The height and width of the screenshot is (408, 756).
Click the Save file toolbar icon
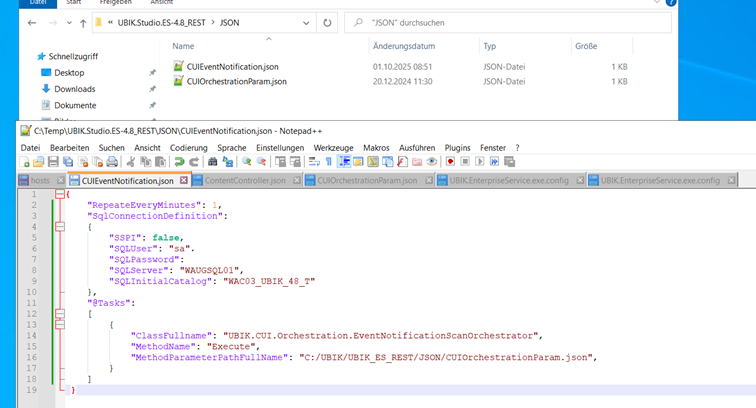[53, 161]
